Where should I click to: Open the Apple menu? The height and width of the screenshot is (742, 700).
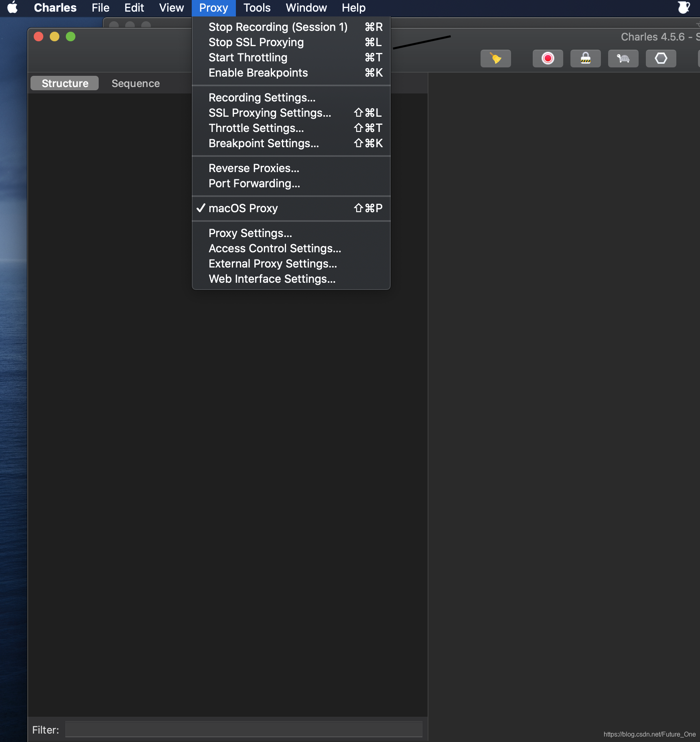point(13,8)
